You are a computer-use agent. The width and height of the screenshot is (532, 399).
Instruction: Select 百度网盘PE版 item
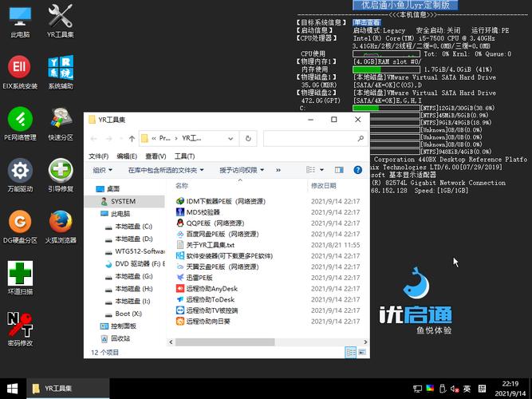(x=218, y=234)
